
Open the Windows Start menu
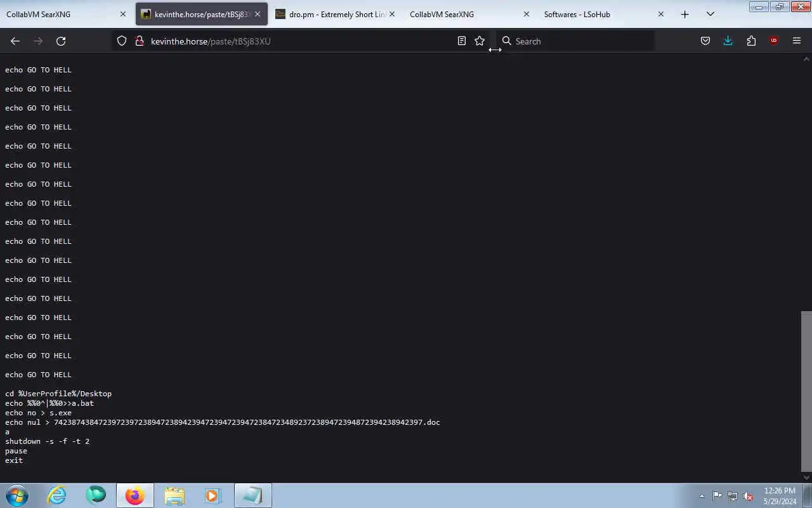point(17,495)
